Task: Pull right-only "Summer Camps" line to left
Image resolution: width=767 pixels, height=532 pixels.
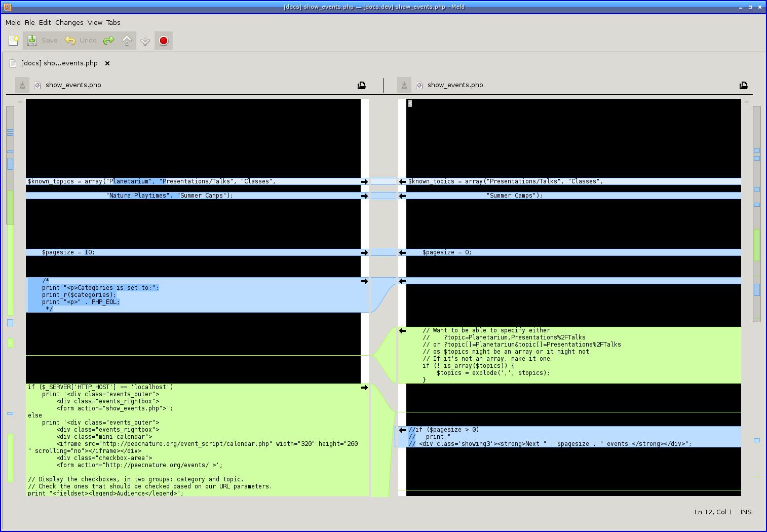Action: click(x=402, y=196)
